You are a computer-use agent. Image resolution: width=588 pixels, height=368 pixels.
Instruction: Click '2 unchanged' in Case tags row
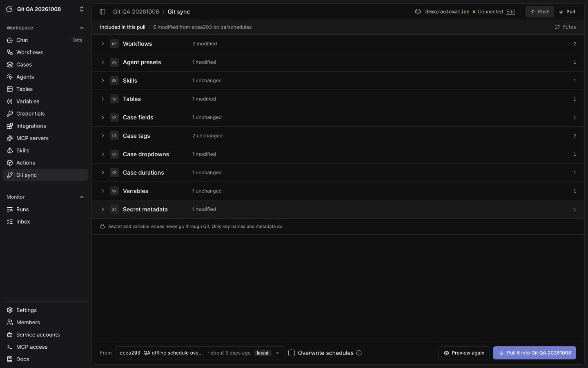pos(207,136)
